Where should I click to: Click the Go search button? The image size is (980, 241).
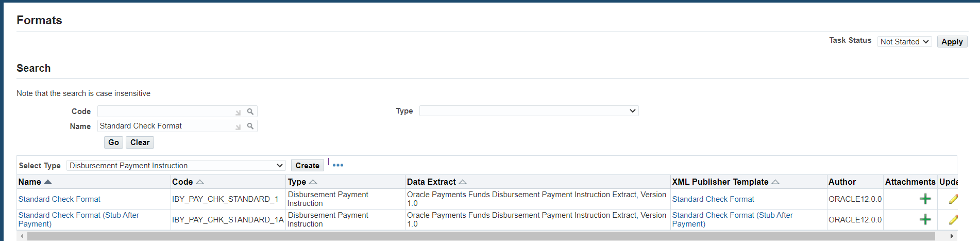click(x=113, y=142)
